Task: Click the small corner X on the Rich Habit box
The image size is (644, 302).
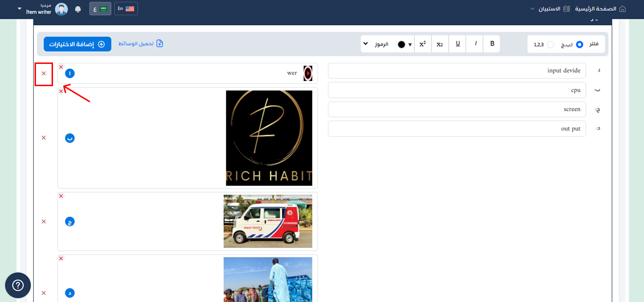Action: pos(61,91)
